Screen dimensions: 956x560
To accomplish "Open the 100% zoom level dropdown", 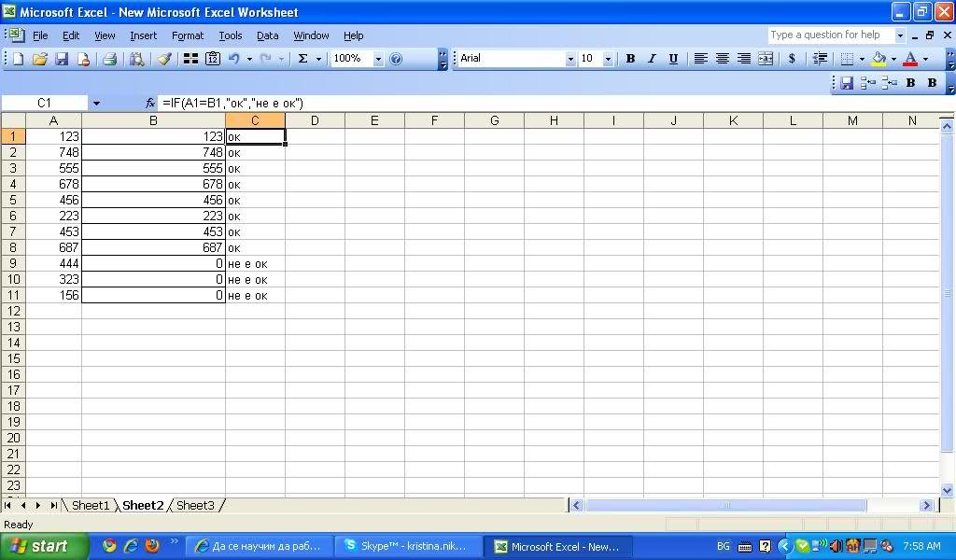I will click(378, 59).
